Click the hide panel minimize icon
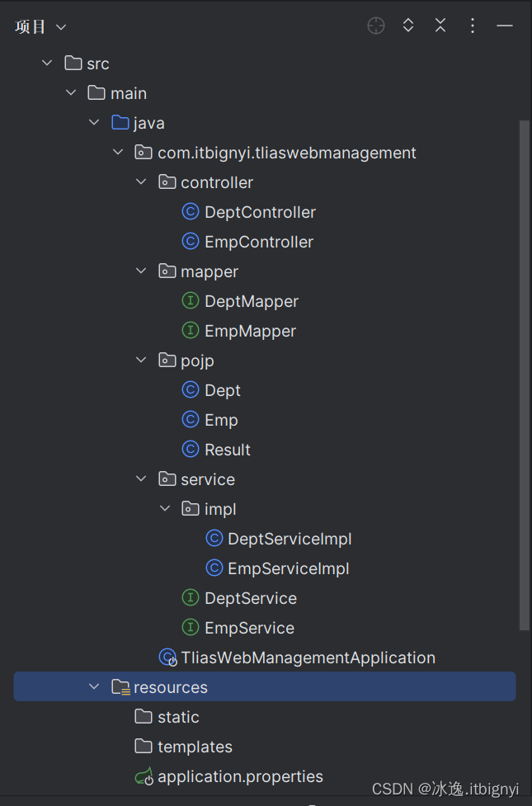Screen dimensions: 532x806 click(x=505, y=26)
